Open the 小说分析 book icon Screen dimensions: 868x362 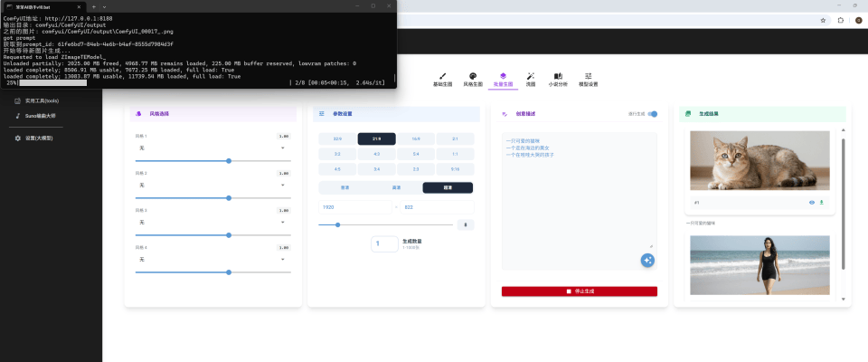(558, 79)
